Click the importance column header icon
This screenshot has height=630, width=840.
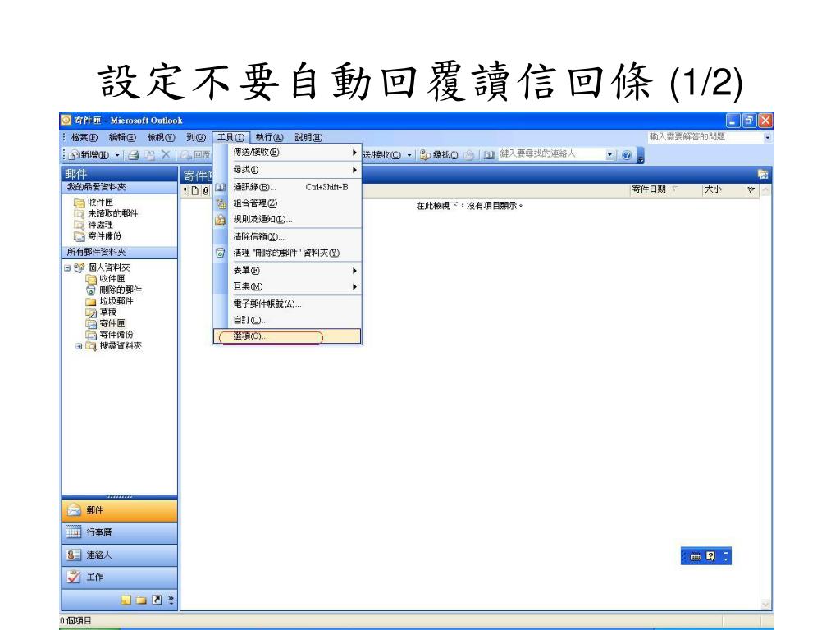[185, 190]
